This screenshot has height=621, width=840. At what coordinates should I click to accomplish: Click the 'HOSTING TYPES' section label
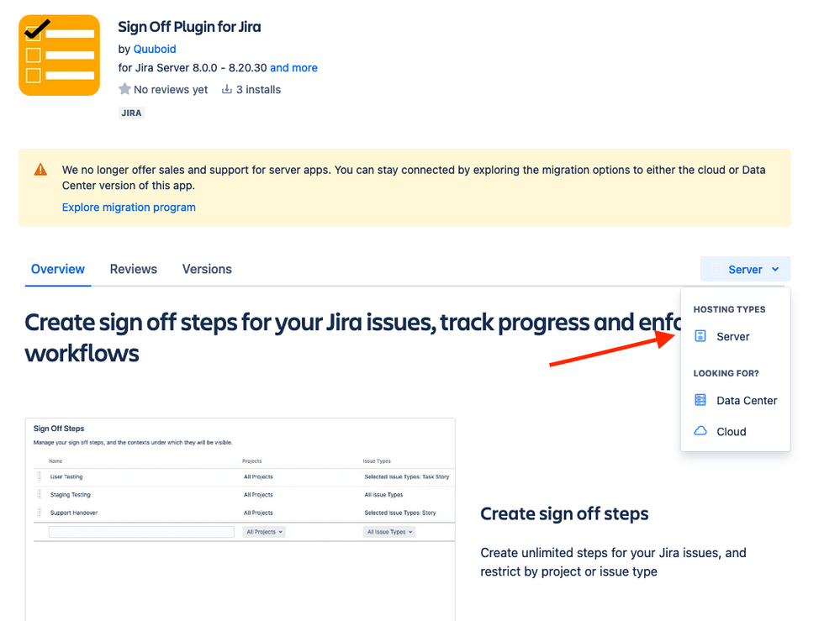click(729, 309)
